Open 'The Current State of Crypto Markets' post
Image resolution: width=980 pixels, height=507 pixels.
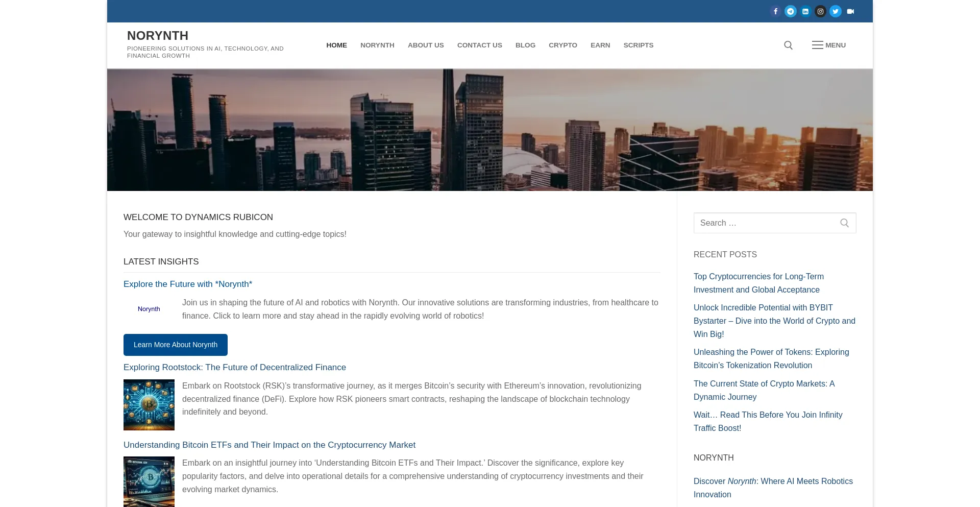(764, 391)
